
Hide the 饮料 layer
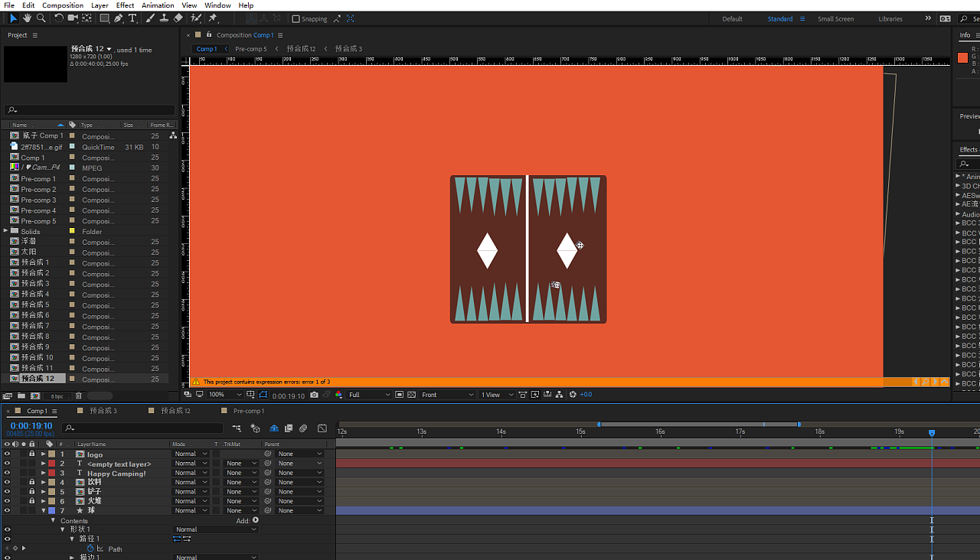7,482
